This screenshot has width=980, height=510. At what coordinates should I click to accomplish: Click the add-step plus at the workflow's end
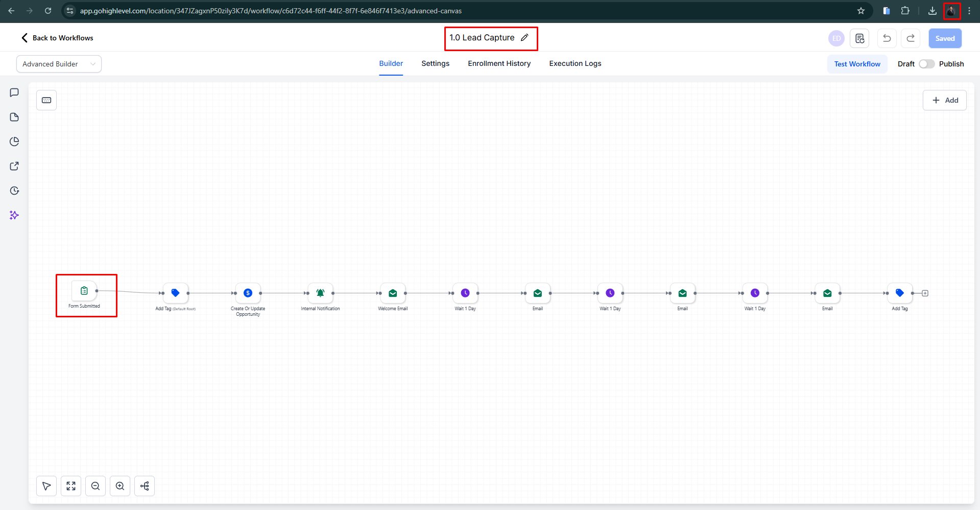pos(925,293)
